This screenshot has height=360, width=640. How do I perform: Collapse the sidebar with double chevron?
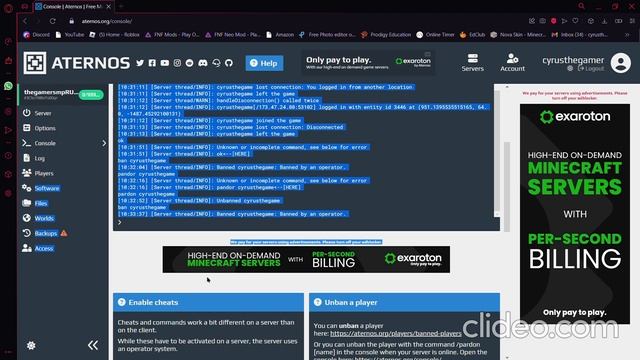[x=93, y=345]
